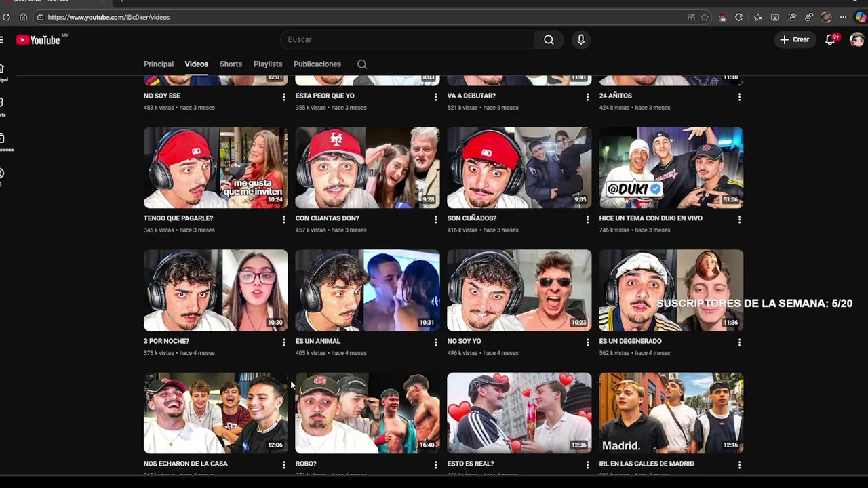Screen dimensions: 868x488
Task: Open the @DUKI video thumbnail
Action: 671,167
